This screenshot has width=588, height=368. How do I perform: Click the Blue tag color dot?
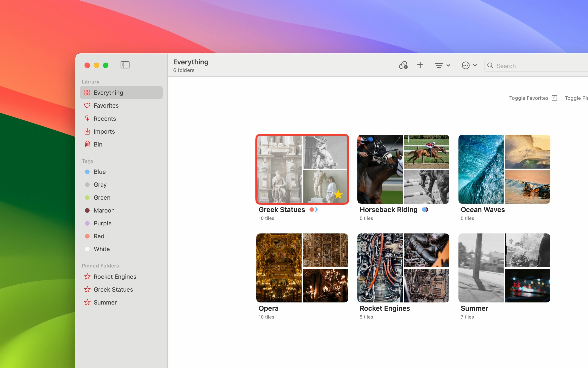pyautogui.click(x=87, y=172)
